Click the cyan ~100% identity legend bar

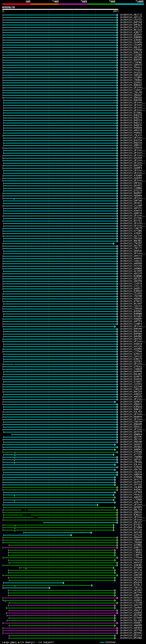click(130, 4)
